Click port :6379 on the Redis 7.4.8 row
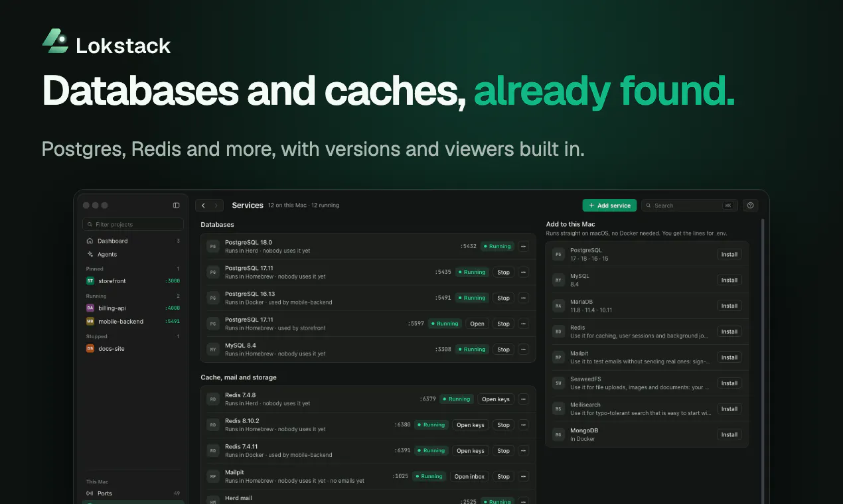Image resolution: width=843 pixels, height=504 pixels. 428,399
